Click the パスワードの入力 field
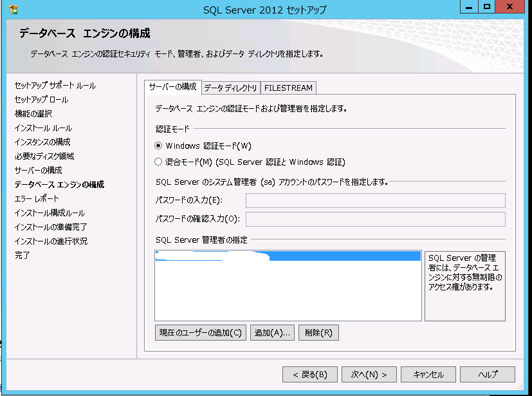Viewport: 532px width, 396px height. tap(375, 200)
